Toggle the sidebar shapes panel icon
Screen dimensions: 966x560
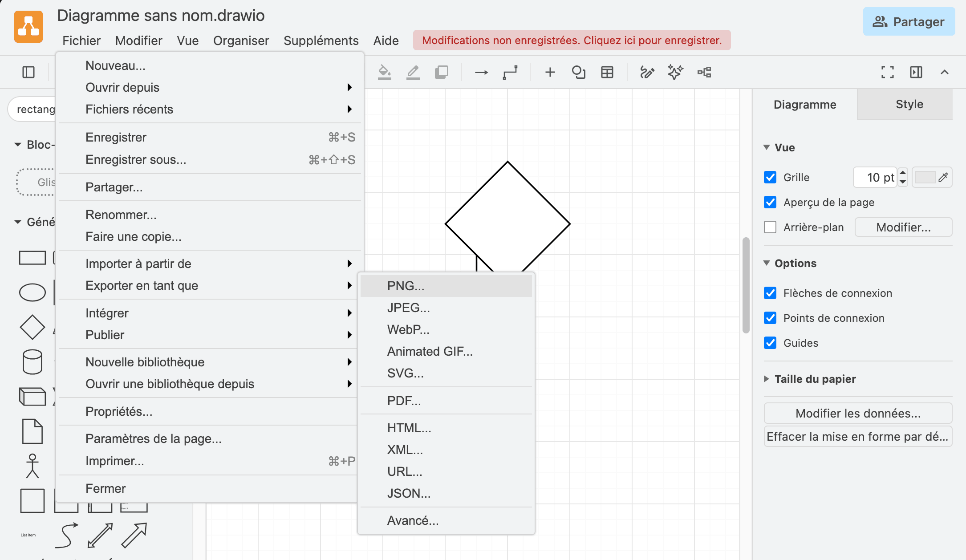[28, 72]
